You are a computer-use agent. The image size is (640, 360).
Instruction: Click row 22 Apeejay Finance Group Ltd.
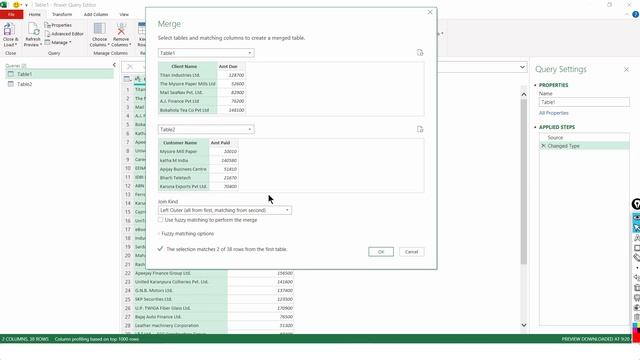click(209, 273)
